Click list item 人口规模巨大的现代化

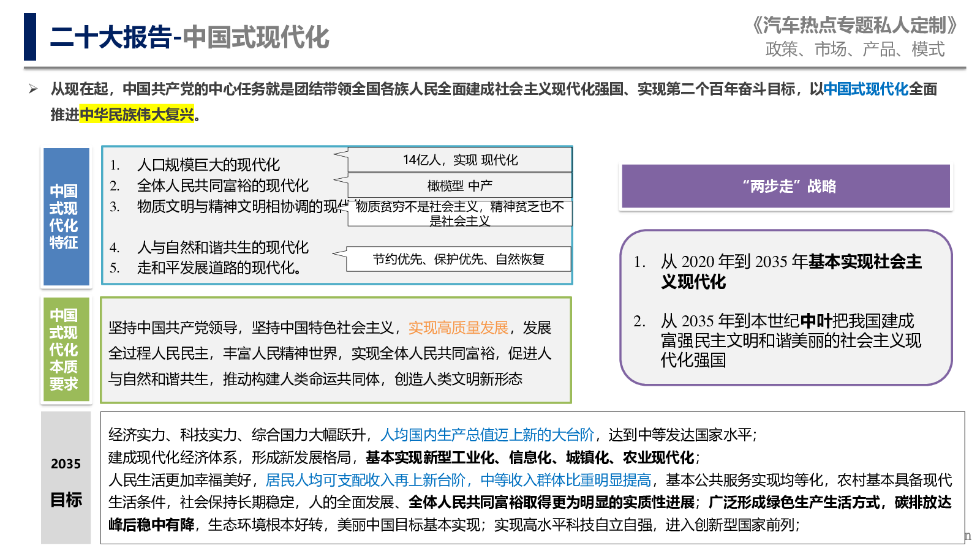(208, 165)
